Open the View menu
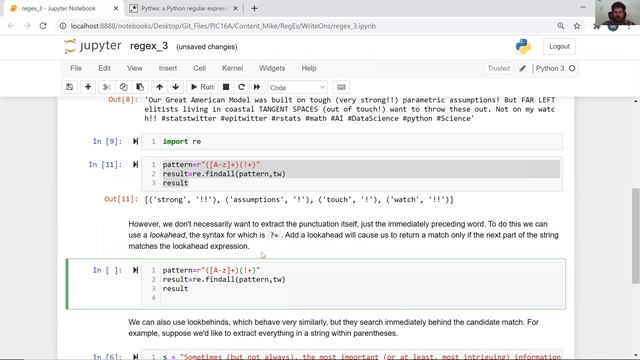Viewport: 640px width, 360px height. [135, 68]
